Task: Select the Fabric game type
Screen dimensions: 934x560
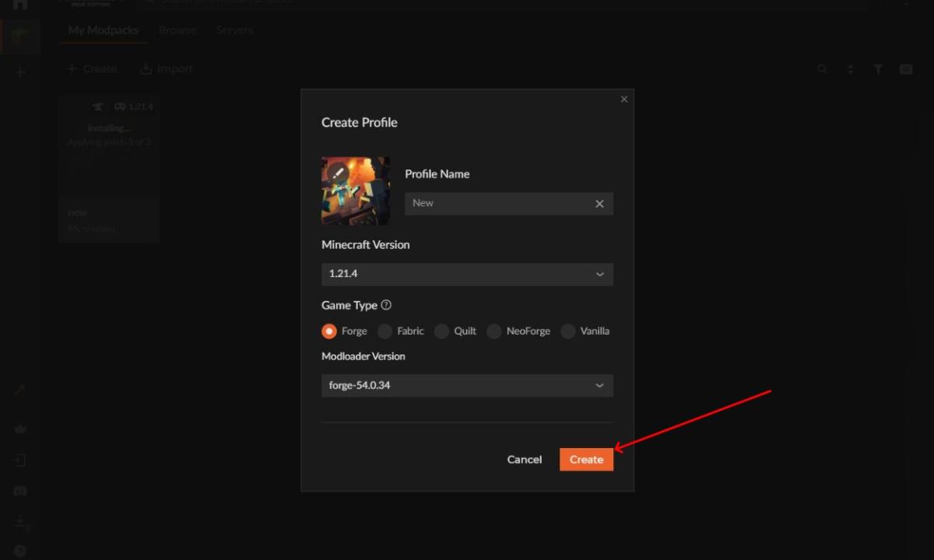Action: tap(384, 331)
